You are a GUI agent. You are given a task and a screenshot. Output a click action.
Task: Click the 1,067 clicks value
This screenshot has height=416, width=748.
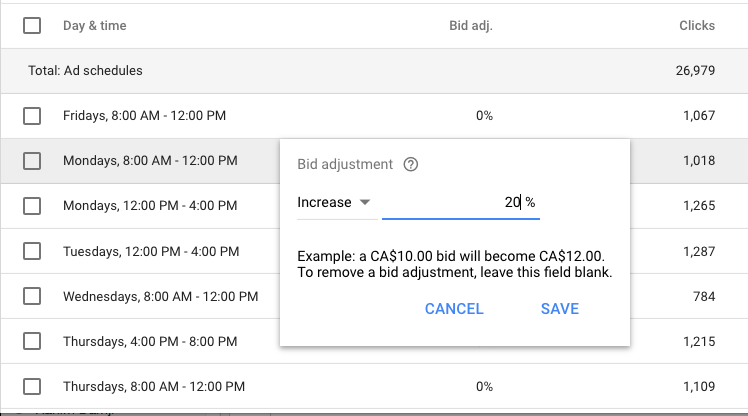pos(699,115)
